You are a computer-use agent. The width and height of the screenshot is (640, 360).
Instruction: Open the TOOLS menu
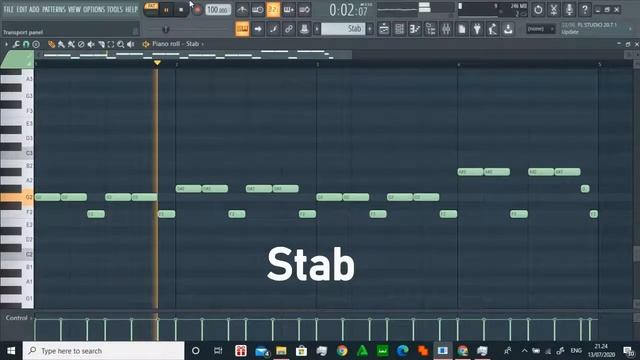[115, 9]
